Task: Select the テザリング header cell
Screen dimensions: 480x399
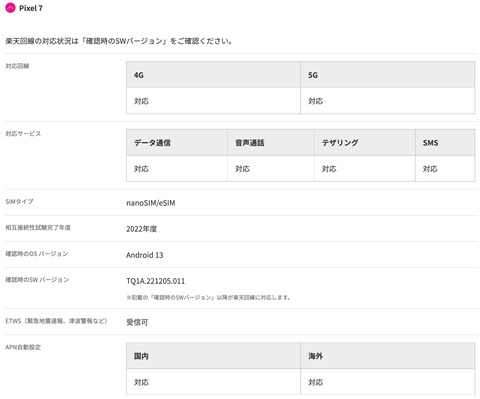Action: click(365, 143)
